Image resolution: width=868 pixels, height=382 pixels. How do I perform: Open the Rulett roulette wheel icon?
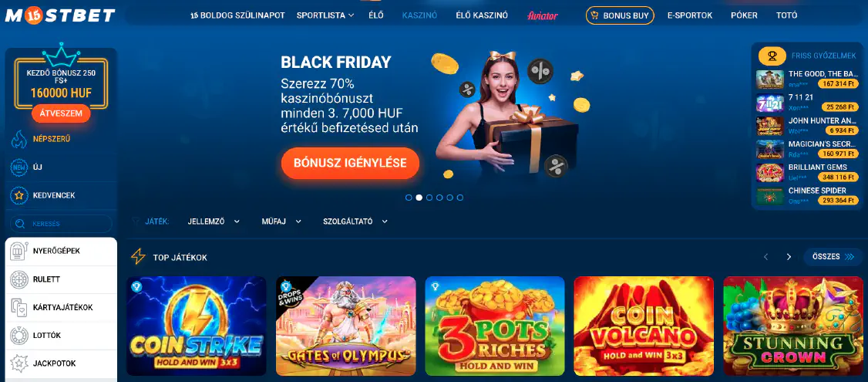point(19,279)
